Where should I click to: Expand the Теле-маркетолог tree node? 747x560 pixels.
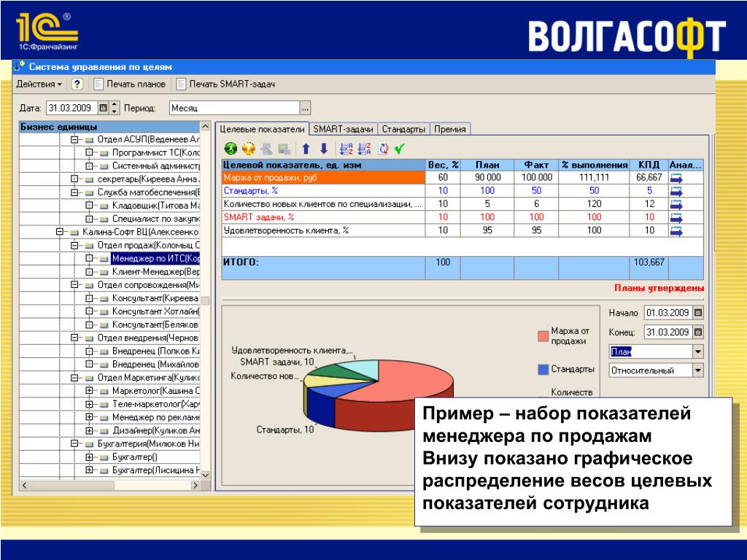[x=89, y=404]
